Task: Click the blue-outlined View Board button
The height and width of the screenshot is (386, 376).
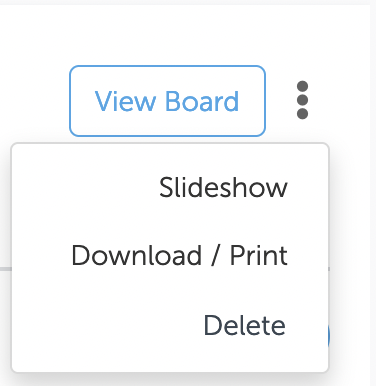Action: [x=167, y=101]
